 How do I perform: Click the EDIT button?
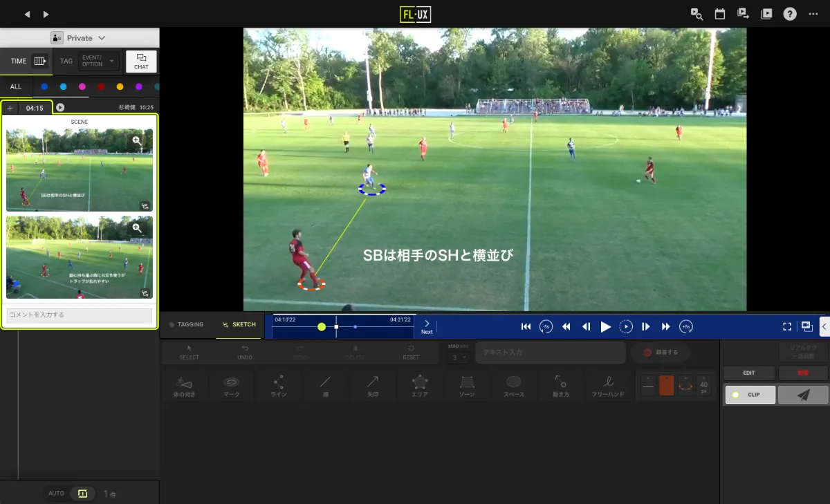[x=748, y=372]
